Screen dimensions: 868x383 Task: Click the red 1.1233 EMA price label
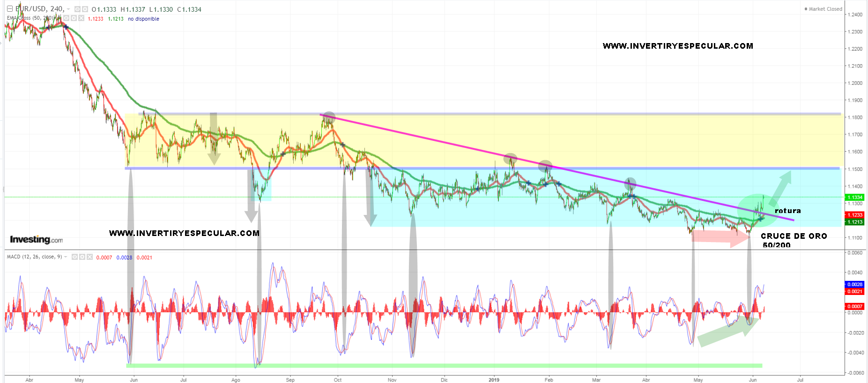[854, 215]
